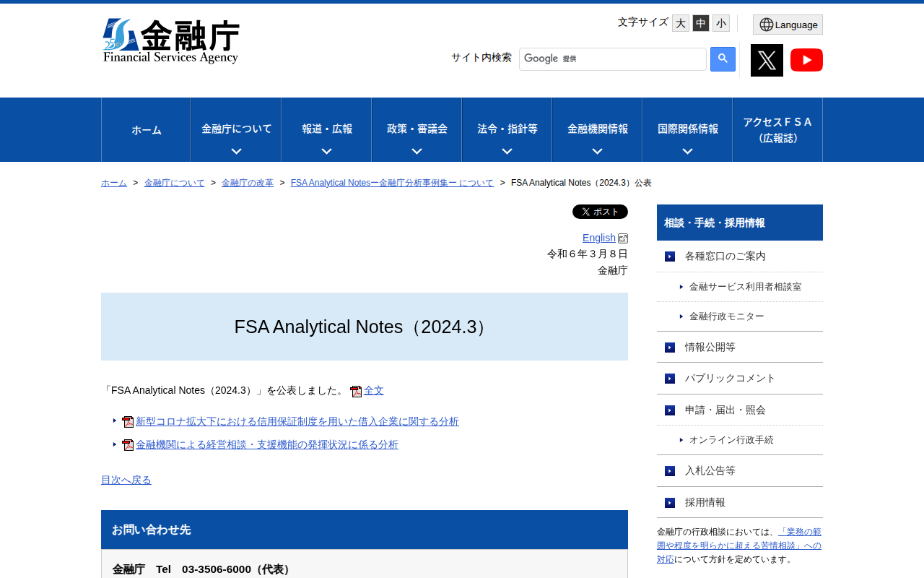
Task: Click 金融庁の改革 breadcrumb link
Action: [x=248, y=183]
